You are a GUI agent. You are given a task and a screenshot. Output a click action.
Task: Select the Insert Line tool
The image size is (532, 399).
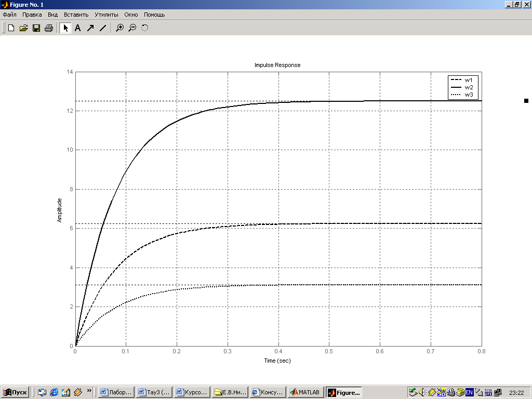click(x=103, y=28)
